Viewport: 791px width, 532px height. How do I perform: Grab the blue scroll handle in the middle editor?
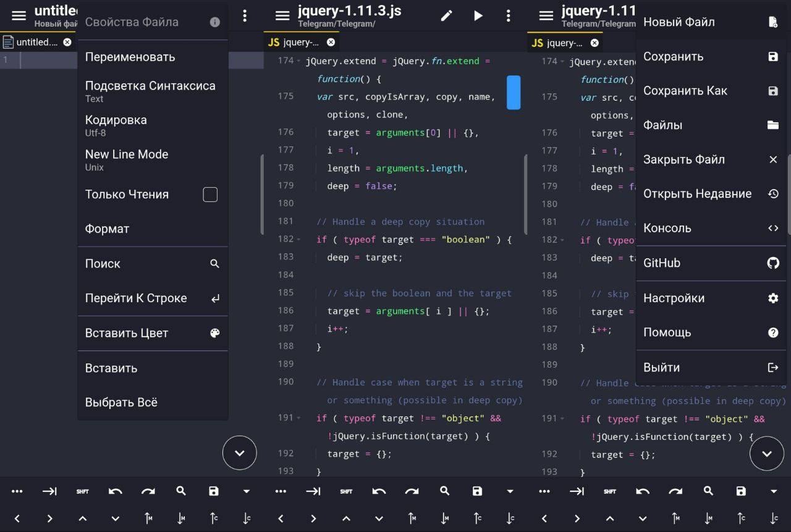tap(514, 93)
